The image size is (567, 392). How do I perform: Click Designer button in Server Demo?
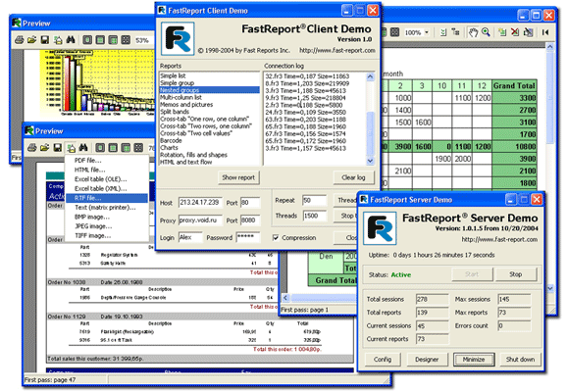coord(427,359)
